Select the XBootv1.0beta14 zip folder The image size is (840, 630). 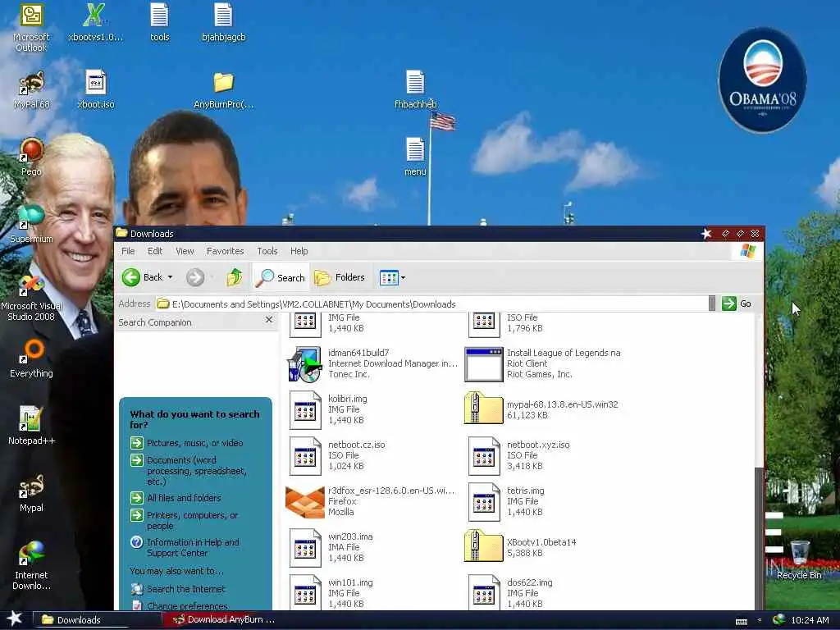click(x=520, y=547)
